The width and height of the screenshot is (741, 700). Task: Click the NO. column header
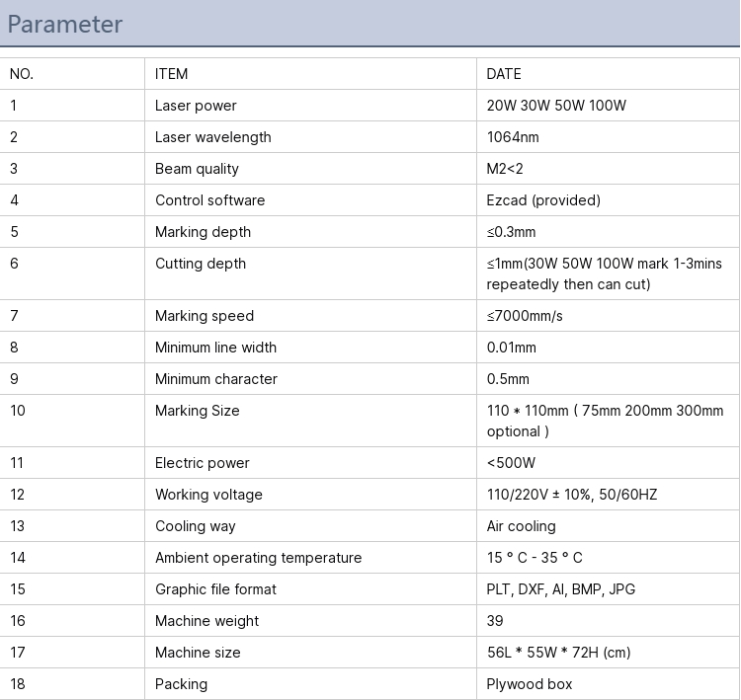coord(22,74)
